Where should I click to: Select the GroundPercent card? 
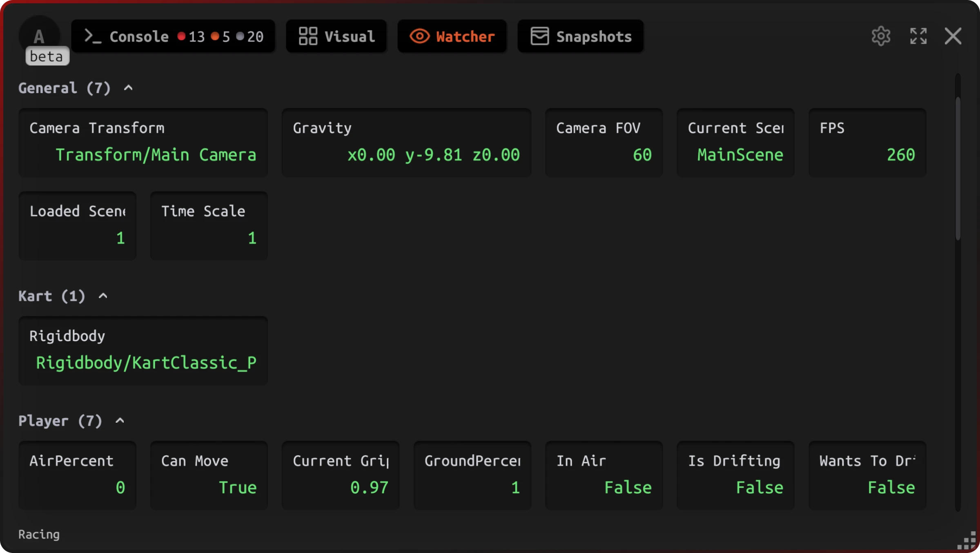(x=472, y=475)
